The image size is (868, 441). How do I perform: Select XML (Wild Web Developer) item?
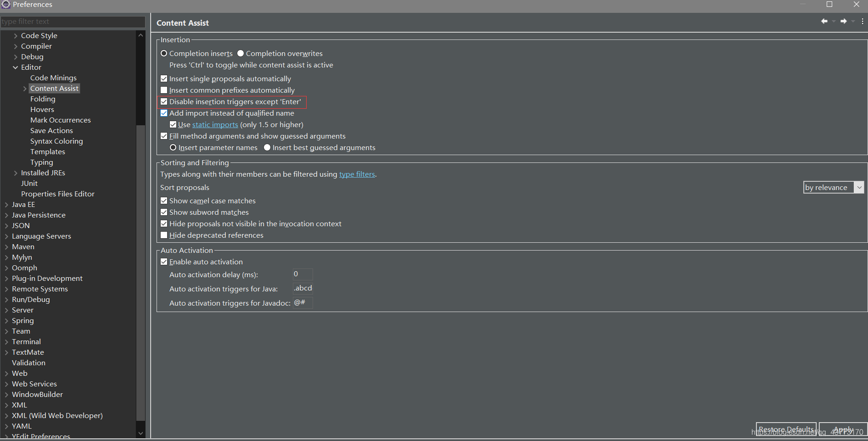pos(57,415)
